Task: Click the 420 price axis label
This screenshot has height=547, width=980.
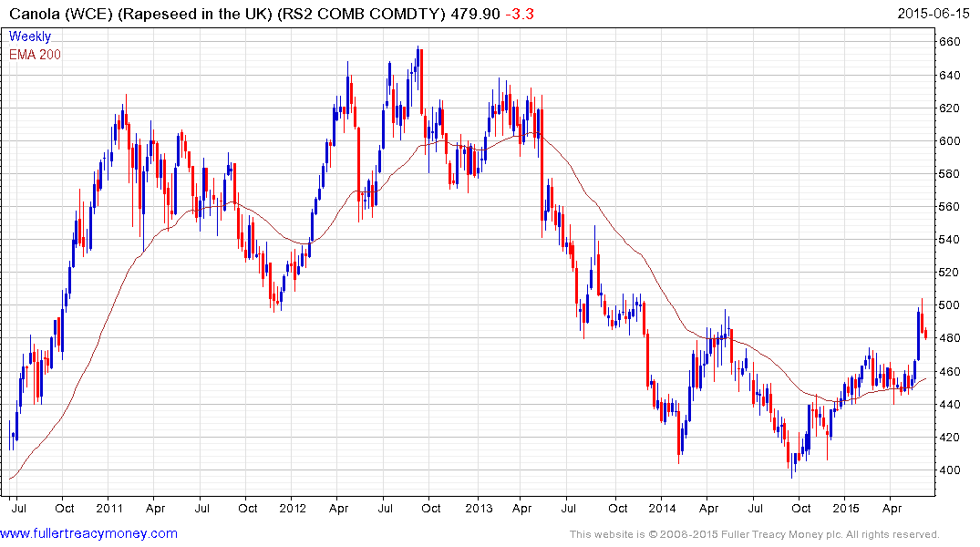Action: point(950,437)
